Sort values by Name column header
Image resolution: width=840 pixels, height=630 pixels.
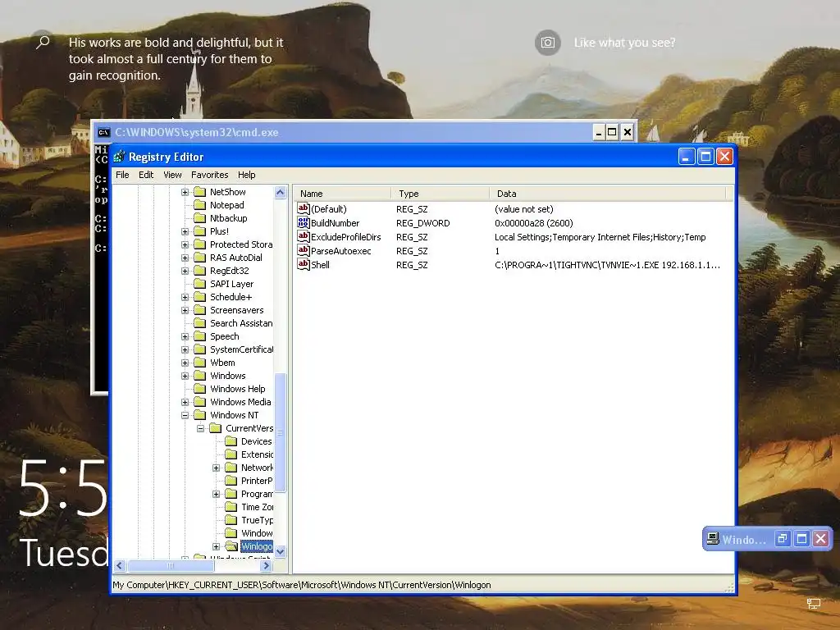coord(343,194)
